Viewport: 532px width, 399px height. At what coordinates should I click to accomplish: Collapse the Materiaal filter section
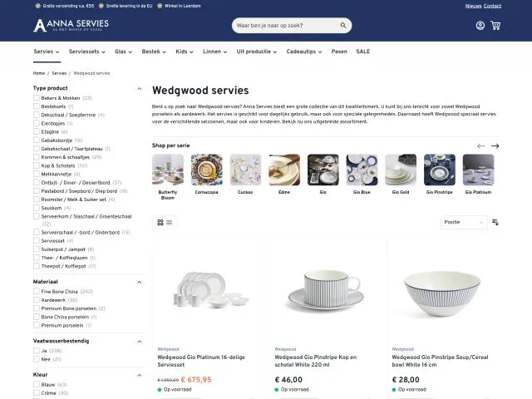(139, 282)
